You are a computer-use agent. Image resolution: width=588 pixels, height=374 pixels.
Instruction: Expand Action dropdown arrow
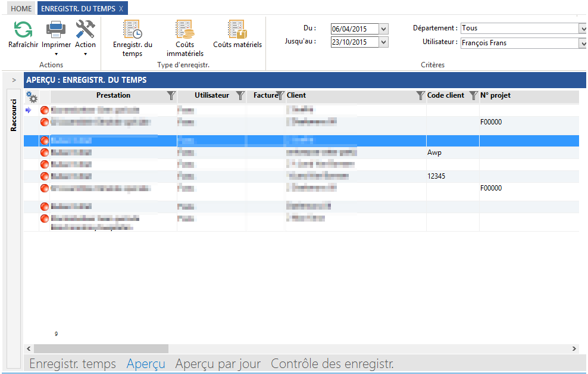[86, 54]
